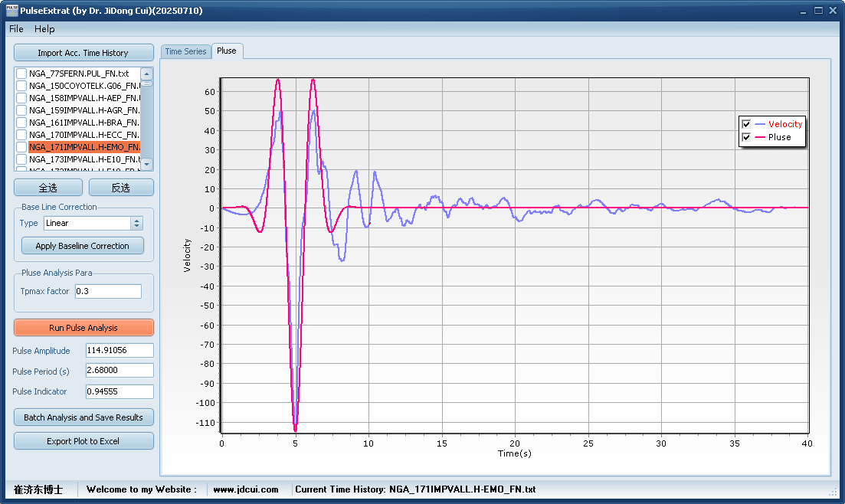Viewport: 845px width, 504px height.
Task: Click the PulseExtrat app icon in title bar
Action: click(11, 11)
